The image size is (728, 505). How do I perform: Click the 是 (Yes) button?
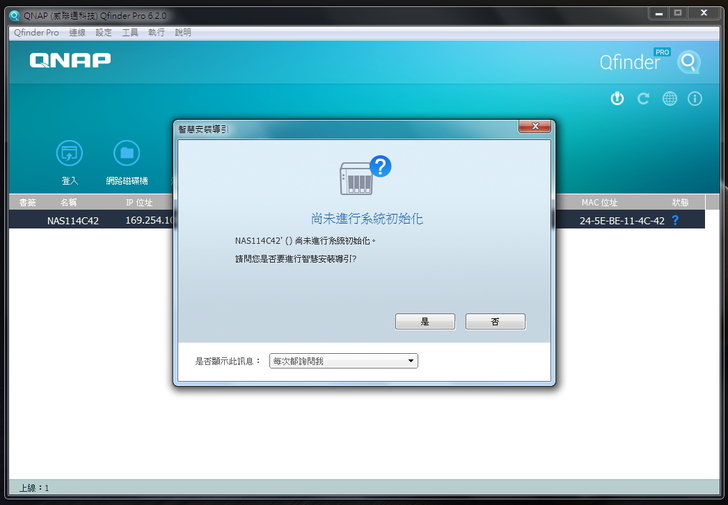[x=425, y=321]
